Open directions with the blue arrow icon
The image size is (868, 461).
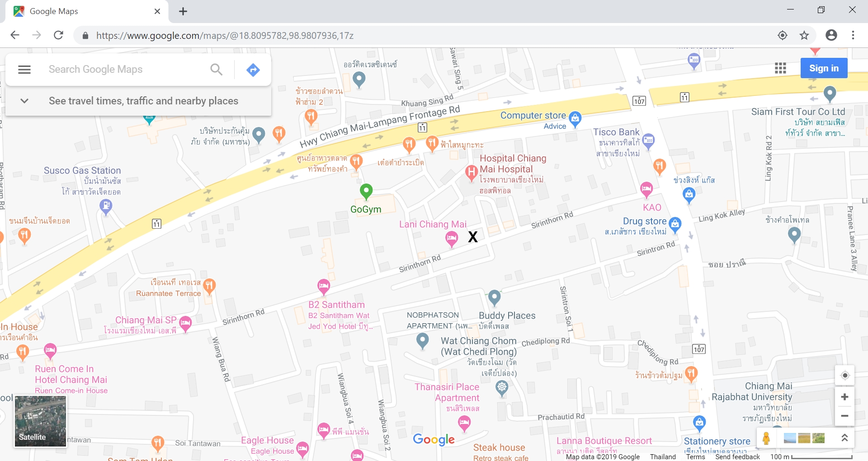(253, 70)
